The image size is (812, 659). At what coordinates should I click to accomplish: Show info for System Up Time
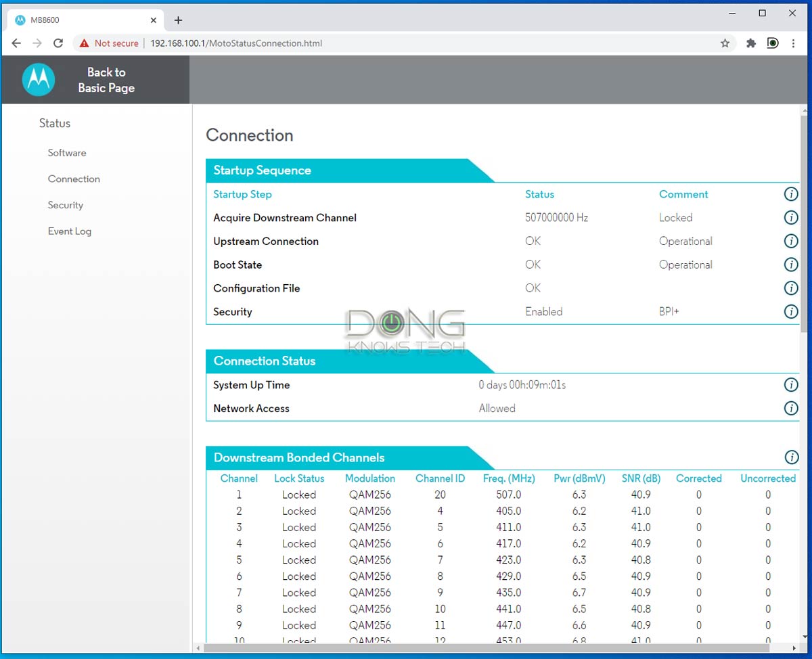click(790, 385)
